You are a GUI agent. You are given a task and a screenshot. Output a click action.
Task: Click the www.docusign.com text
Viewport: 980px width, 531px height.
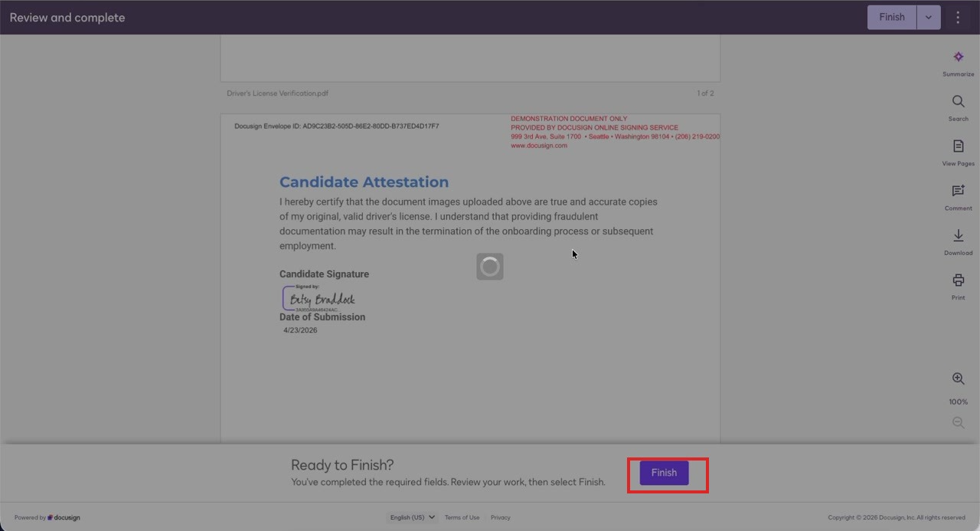pyautogui.click(x=539, y=146)
